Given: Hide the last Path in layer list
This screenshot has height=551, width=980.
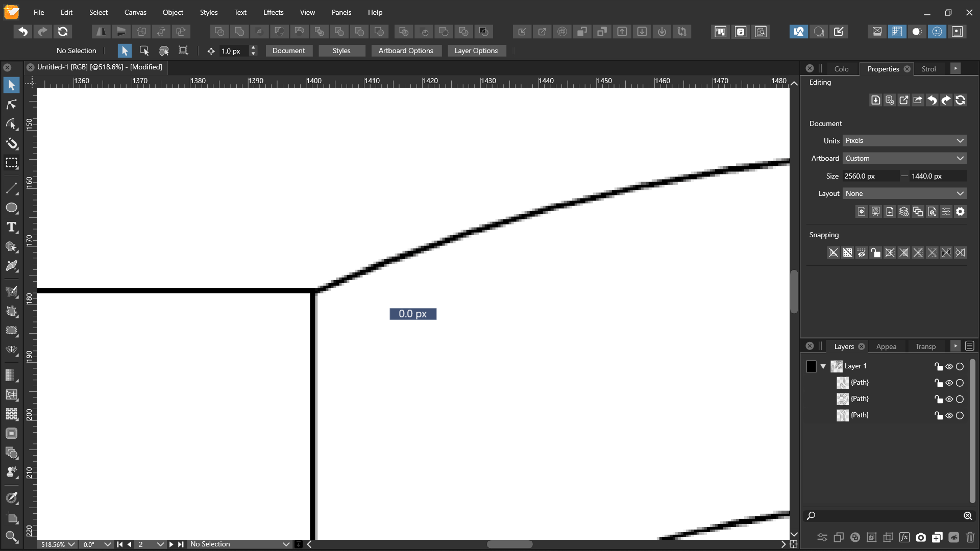Looking at the screenshot, I should point(949,415).
